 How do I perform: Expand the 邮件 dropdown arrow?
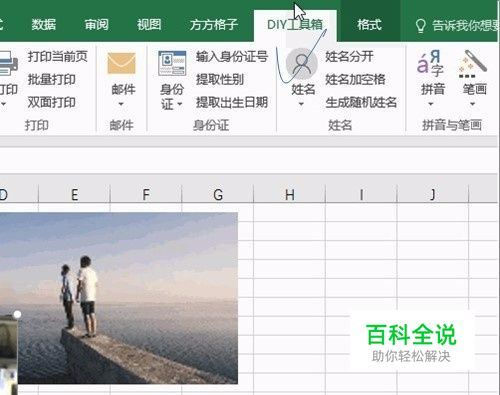pyautogui.click(x=121, y=104)
